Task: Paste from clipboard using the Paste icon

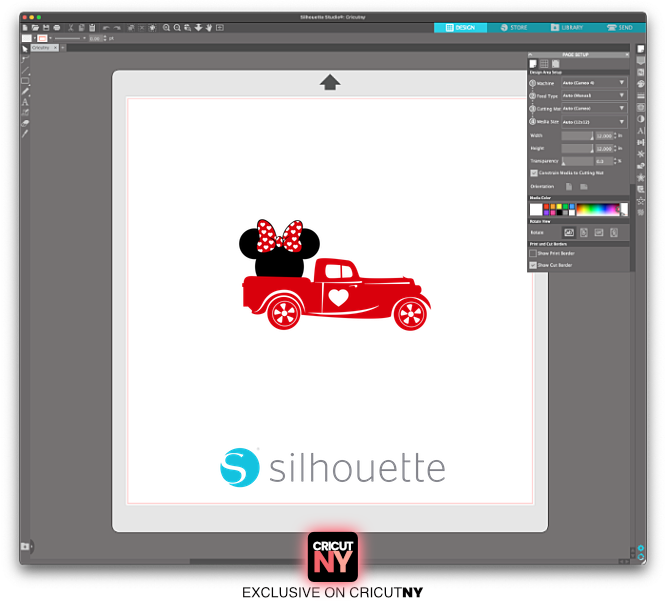Action: tap(92, 28)
